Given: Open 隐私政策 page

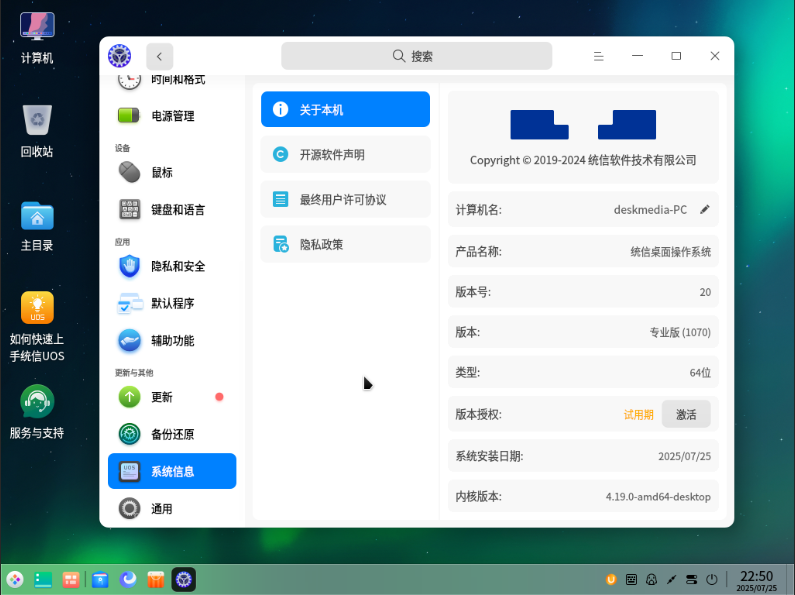Looking at the screenshot, I should 345,244.
